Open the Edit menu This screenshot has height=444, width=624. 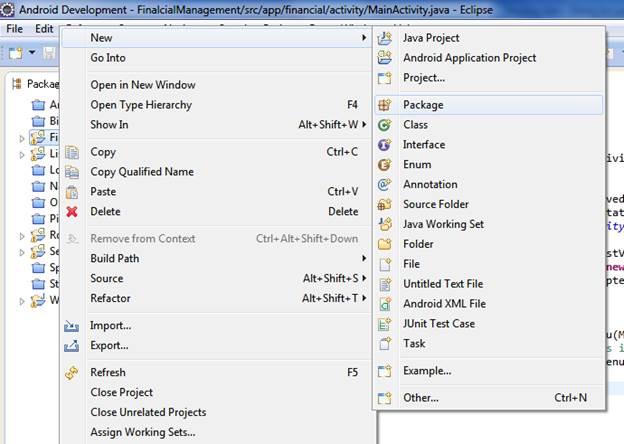tap(44, 29)
